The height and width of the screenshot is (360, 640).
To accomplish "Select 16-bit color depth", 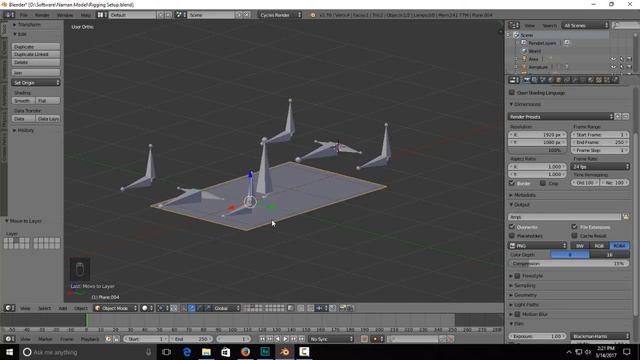I will click(609, 255).
